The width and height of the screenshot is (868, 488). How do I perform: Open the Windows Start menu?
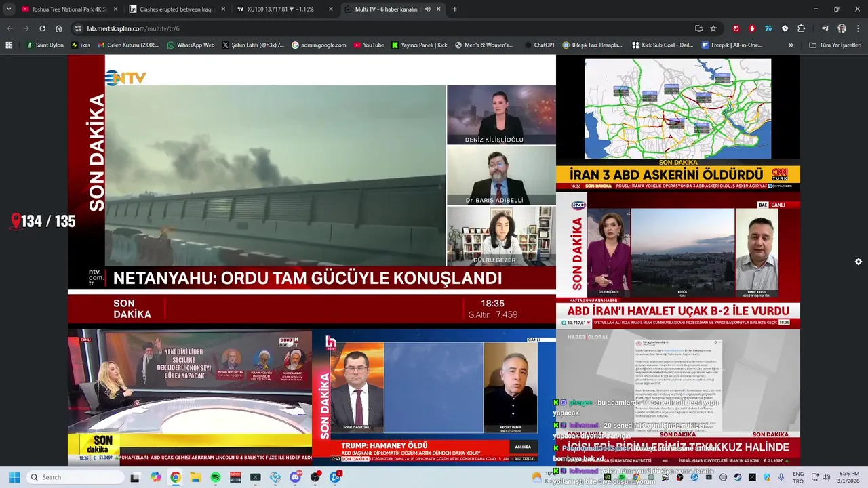click(14, 477)
